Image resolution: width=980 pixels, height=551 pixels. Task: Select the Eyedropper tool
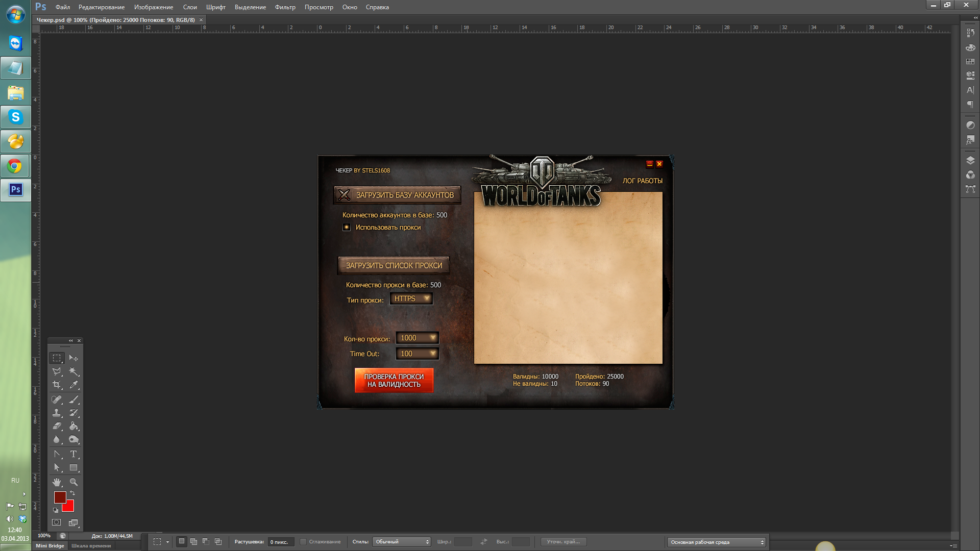point(73,385)
